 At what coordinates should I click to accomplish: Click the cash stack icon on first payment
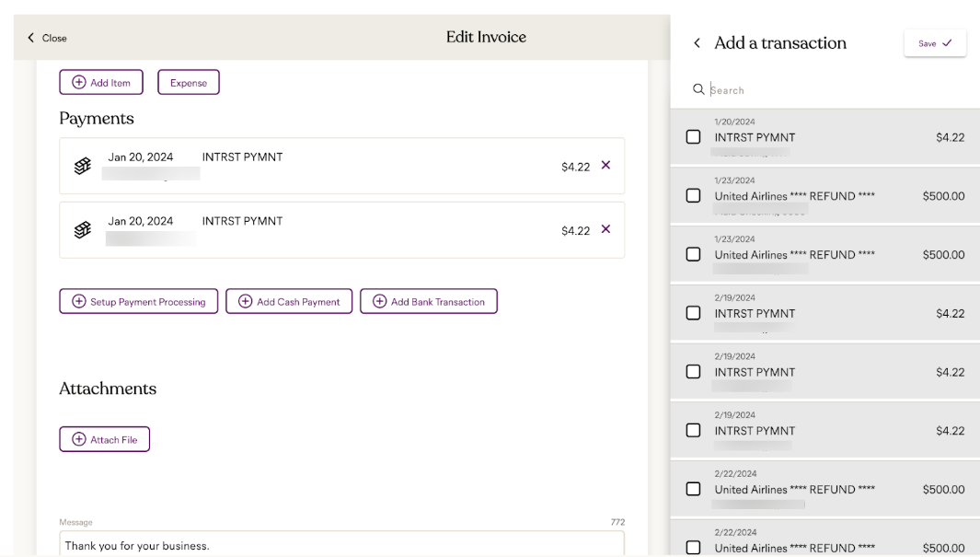pos(83,166)
